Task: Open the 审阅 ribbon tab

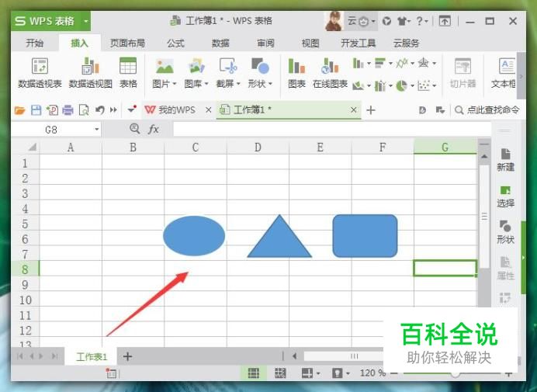Action: (x=265, y=43)
